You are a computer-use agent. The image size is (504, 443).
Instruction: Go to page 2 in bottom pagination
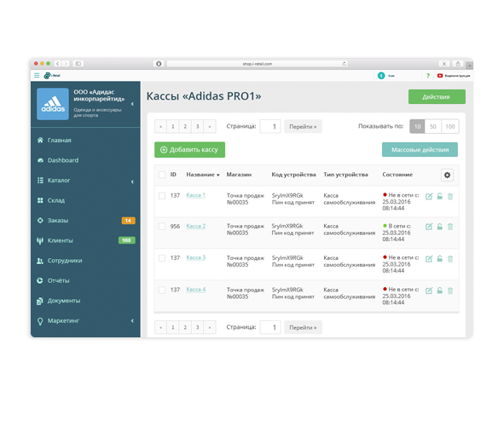185,327
